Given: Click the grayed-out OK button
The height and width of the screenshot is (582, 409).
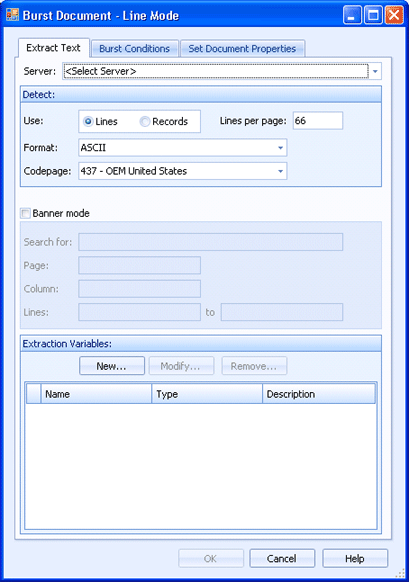Looking at the screenshot, I should [x=211, y=558].
